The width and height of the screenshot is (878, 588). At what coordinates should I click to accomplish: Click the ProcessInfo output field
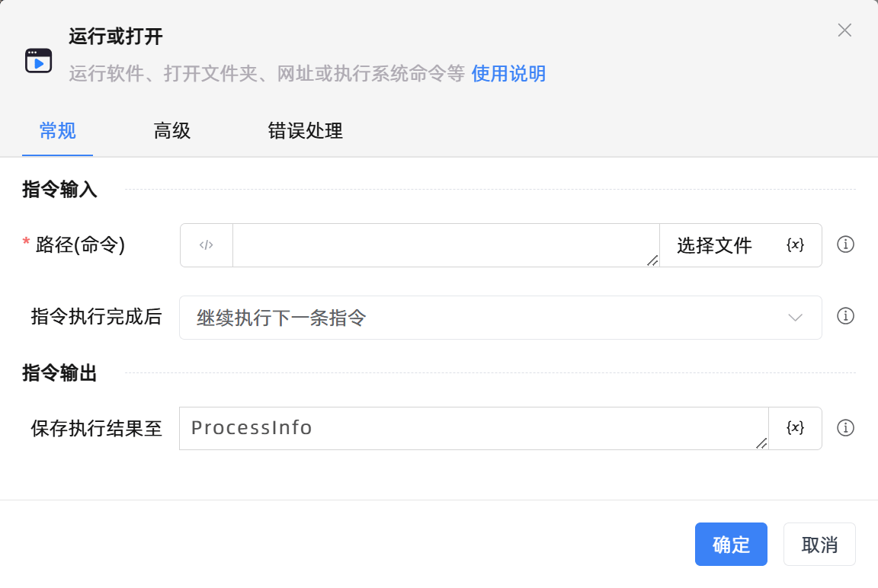click(457, 428)
